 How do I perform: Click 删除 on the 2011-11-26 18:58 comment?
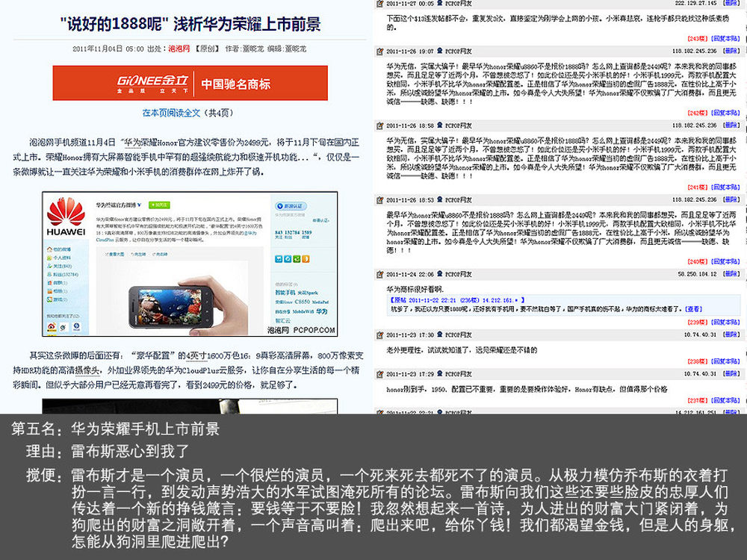pyautogui.click(x=731, y=125)
